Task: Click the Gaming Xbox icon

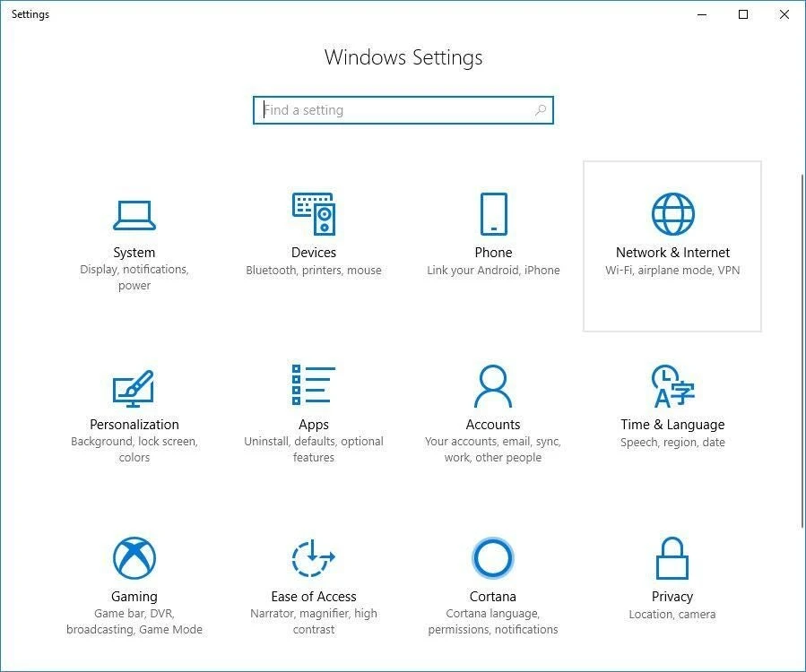Action: (x=134, y=558)
